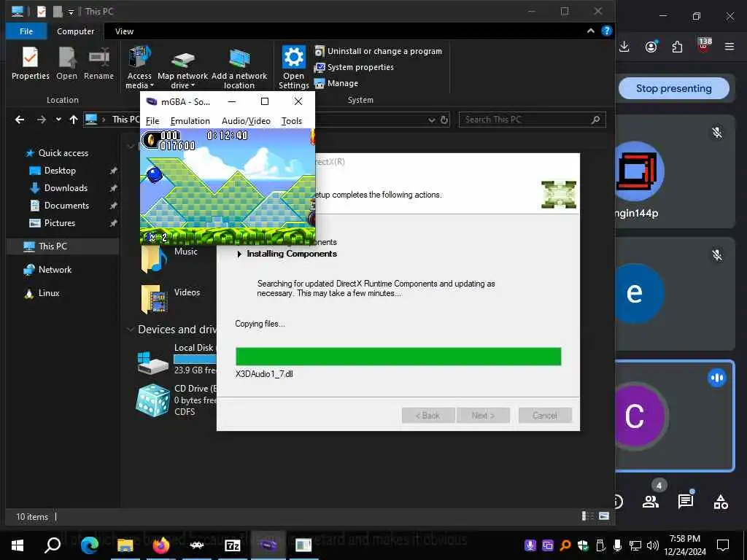Click Cancel in the DirectX setup
Image resolution: width=747 pixels, height=560 pixels.
pos(545,415)
